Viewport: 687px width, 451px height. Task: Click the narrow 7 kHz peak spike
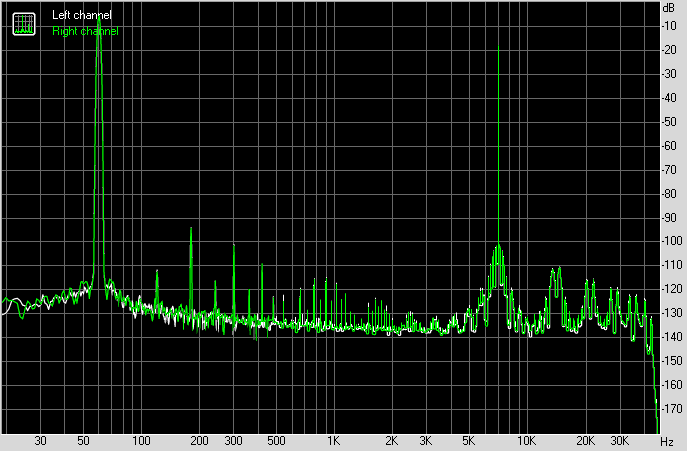498,145
